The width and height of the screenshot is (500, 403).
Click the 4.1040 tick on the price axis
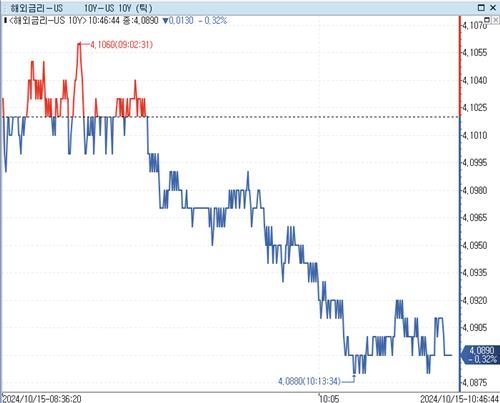(474, 80)
